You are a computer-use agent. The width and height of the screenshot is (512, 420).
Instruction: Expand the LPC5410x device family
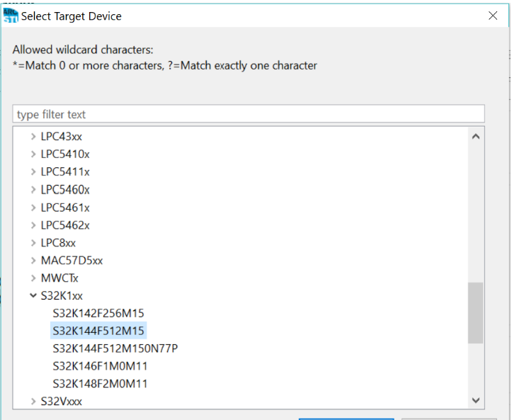(x=33, y=154)
